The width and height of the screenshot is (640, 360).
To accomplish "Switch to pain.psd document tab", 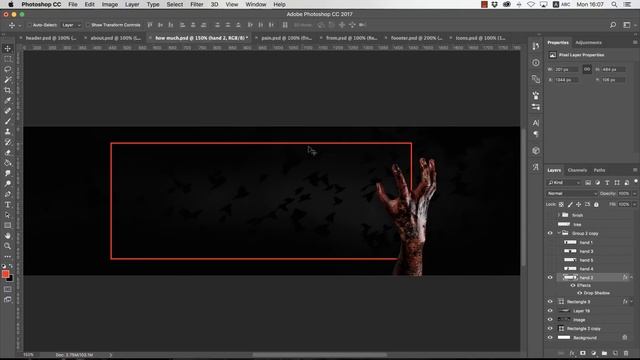I will [287, 38].
